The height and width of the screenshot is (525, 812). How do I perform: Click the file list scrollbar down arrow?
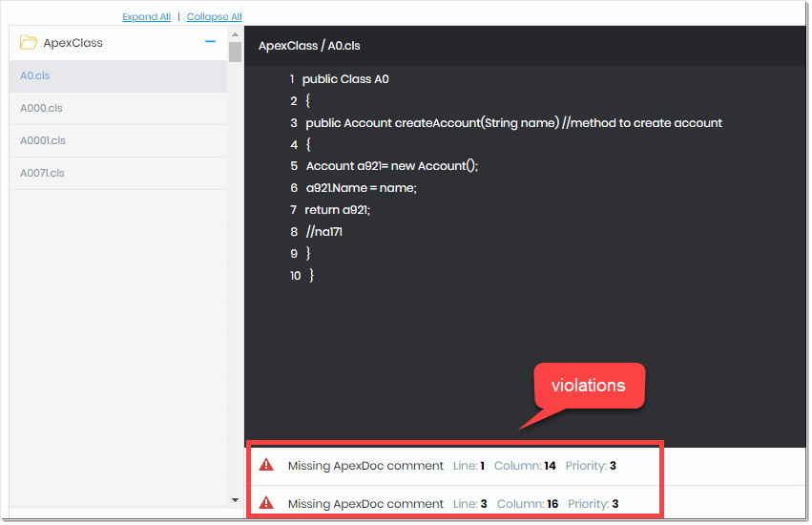click(236, 499)
